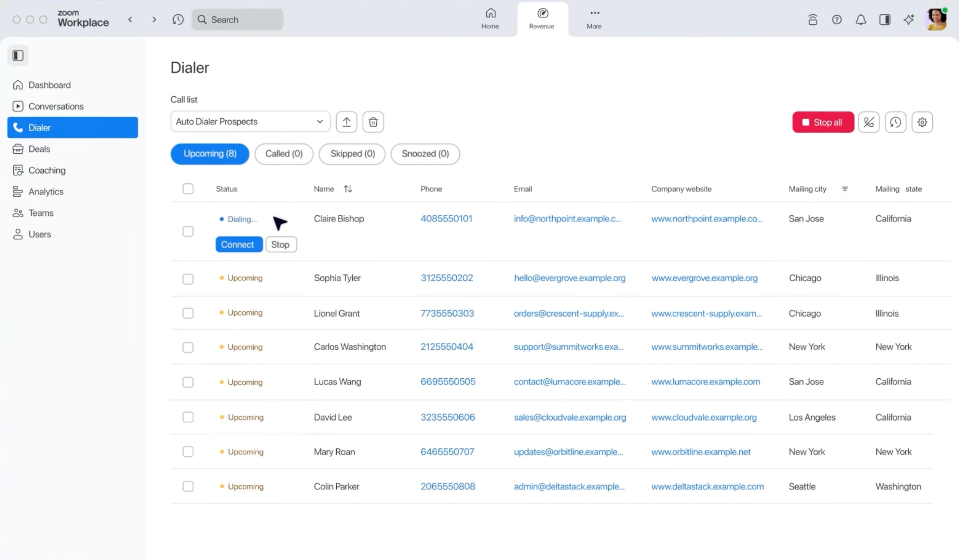Select the Upcoming (8) tab
The image size is (959, 560).
point(210,154)
